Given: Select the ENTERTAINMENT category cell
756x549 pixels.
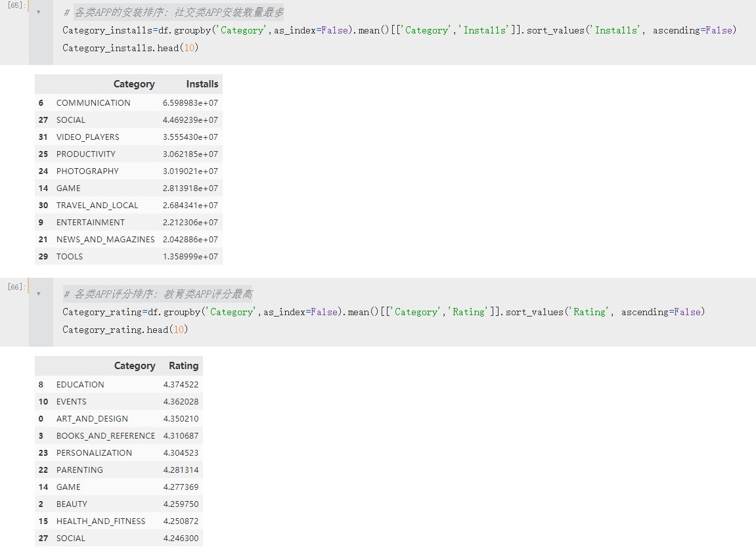Looking at the screenshot, I should (x=91, y=222).
